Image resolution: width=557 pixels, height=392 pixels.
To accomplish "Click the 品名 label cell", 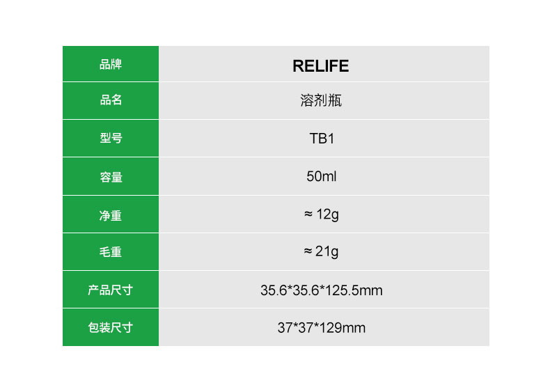I will (x=111, y=100).
